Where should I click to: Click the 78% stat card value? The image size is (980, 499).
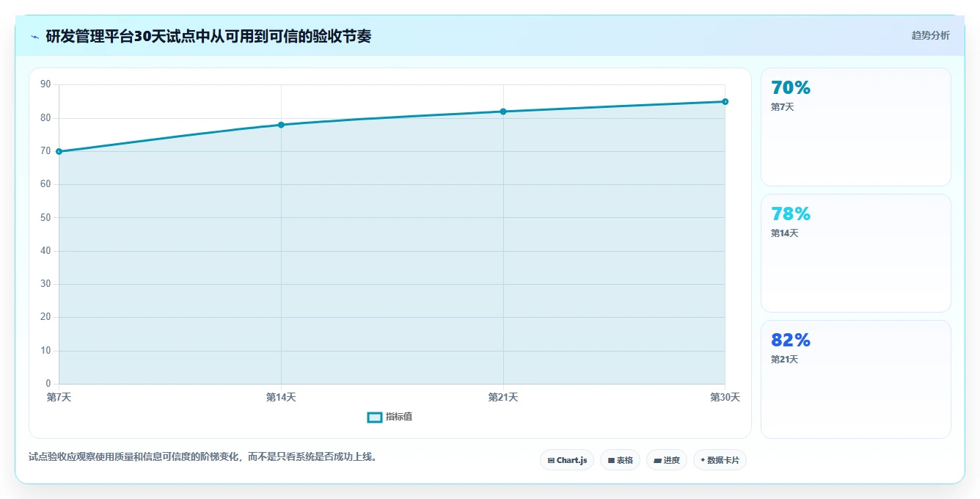point(791,214)
